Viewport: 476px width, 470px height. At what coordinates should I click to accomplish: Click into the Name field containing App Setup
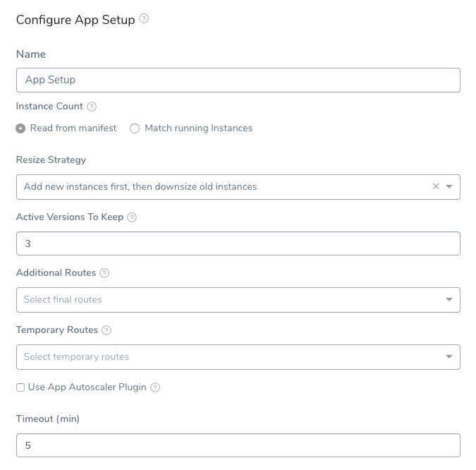coord(238,80)
